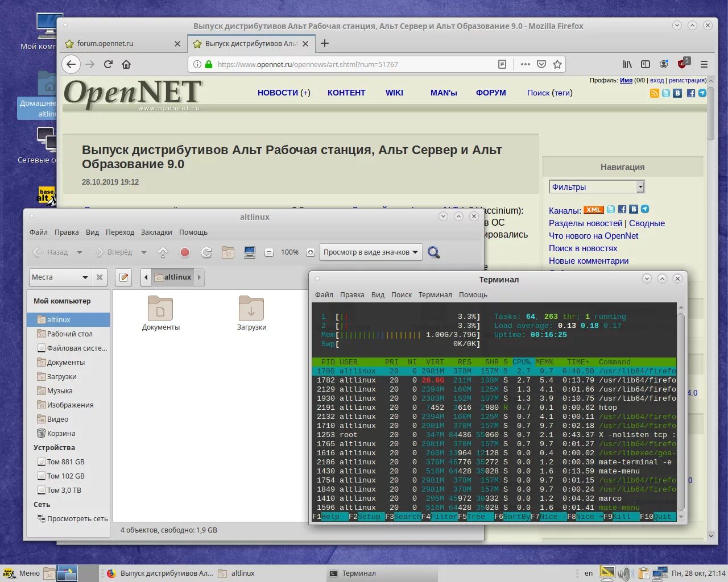
Task: Save page to Pocket
Action: (x=541, y=64)
